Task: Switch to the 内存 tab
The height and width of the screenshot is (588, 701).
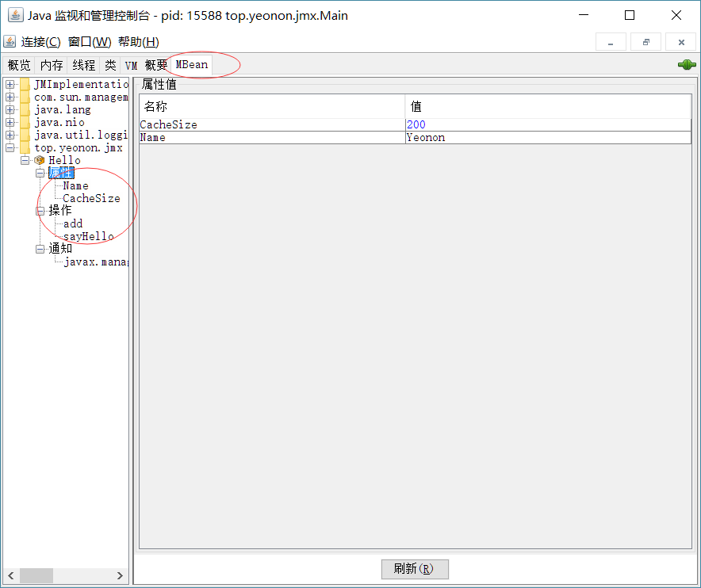Action: click(51, 65)
